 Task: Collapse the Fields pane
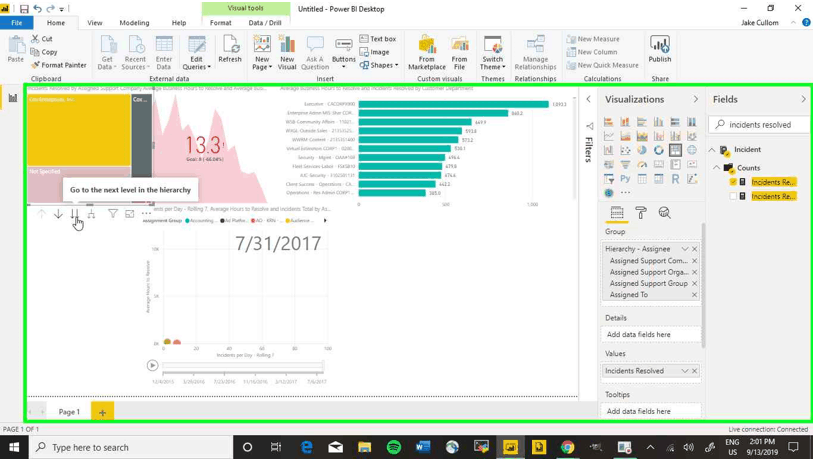point(803,99)
